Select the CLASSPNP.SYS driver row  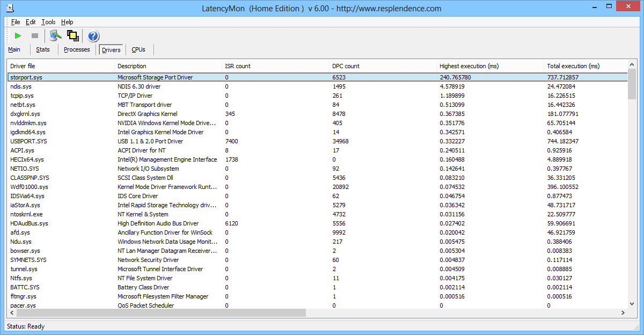coord(318,178)
